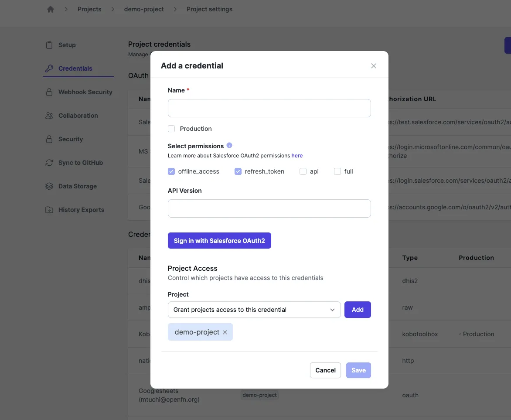Click the Data Storage layers icon
This screenshot has width=511, height=420.
point(49,186)
